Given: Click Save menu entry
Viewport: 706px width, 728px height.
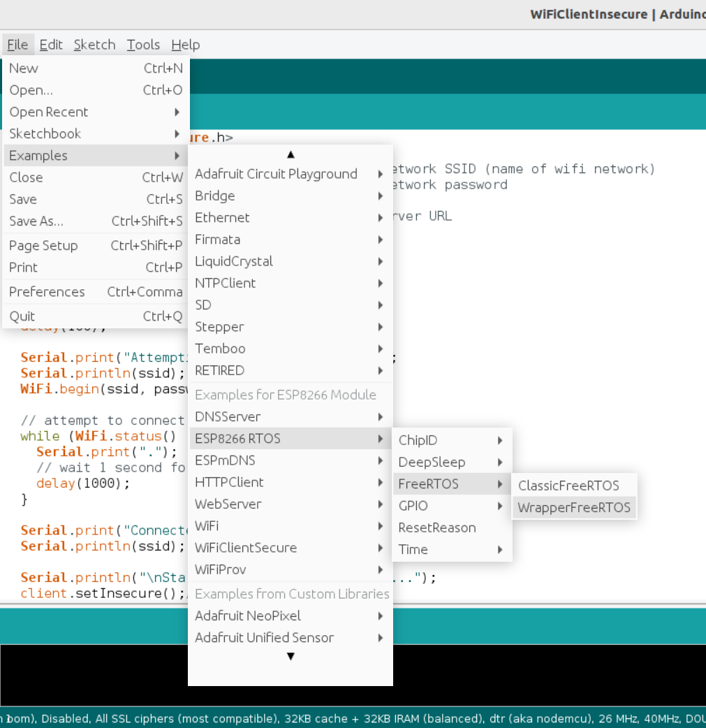Looking at the screenshot, I should 96,199.
